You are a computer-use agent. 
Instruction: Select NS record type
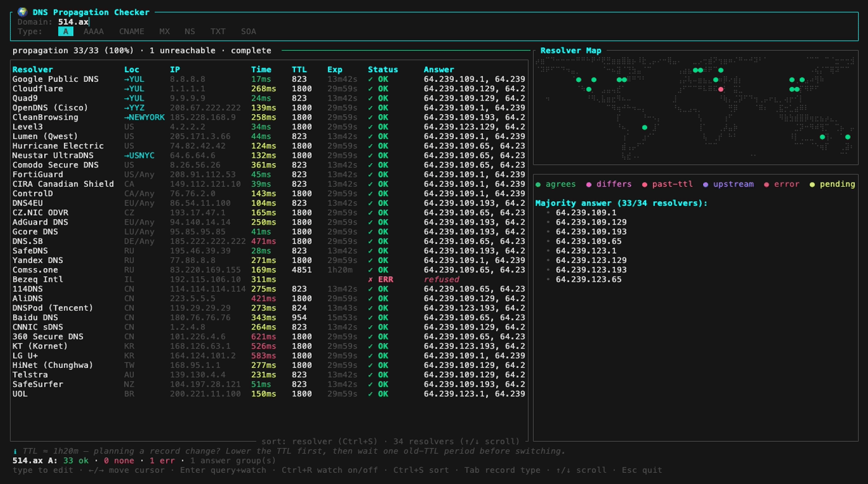tap(190, 32)
